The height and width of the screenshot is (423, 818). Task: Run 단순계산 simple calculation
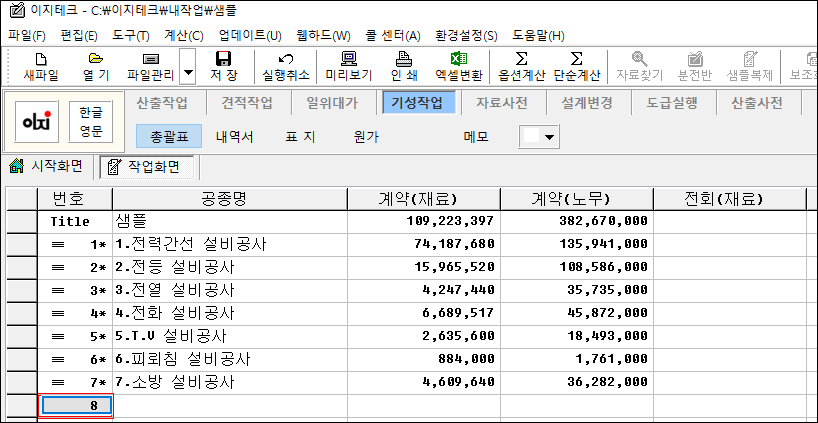[576, 66]
